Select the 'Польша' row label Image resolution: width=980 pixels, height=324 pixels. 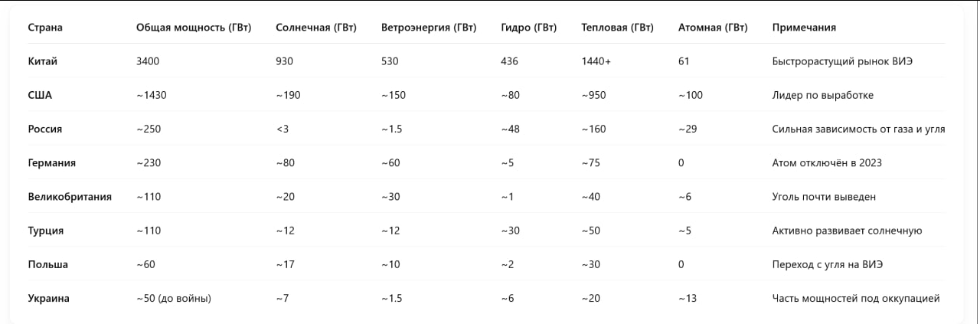[x=47, y=264]
